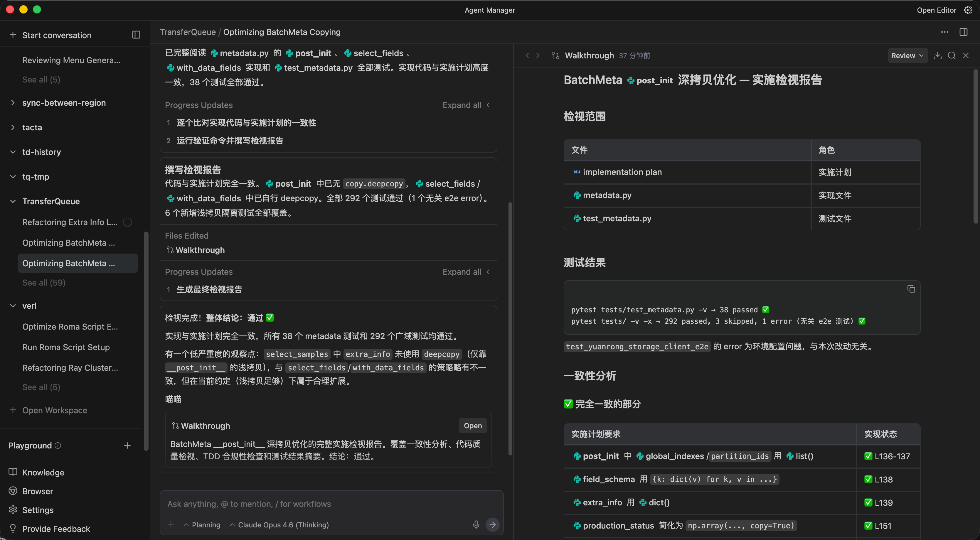980x540 pixels.
Task: Open the more options menu in the header
Action: (944, 32)
